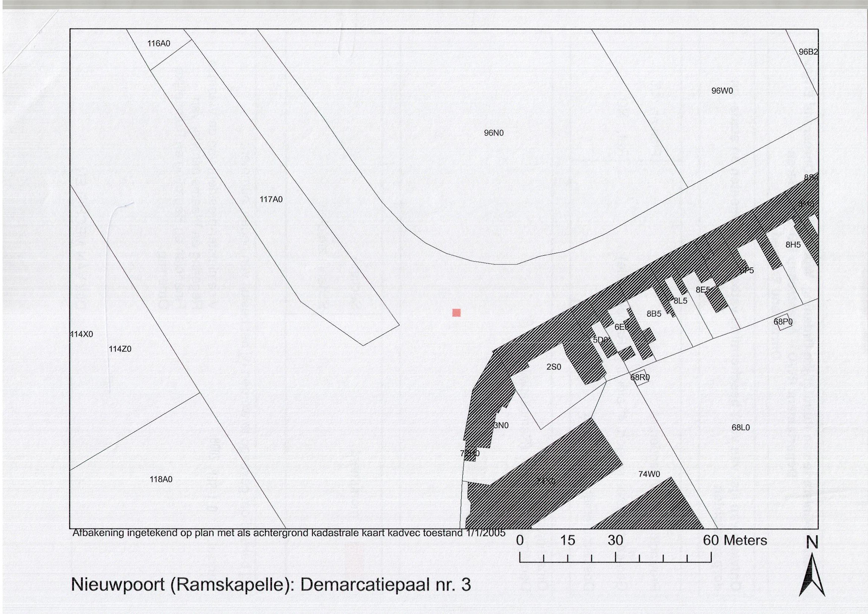The image size is (868, 614).
Task: Click the '60 Meters' scale label
Action: (735, 540)
